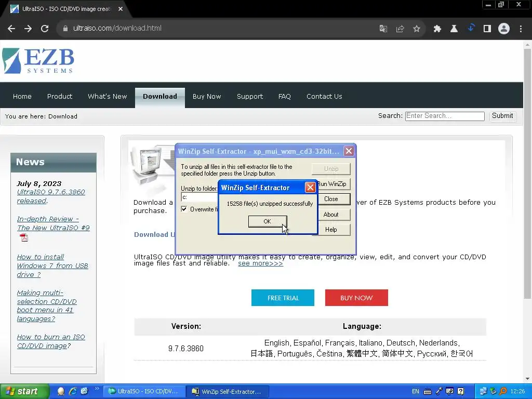Click the EZB Systems logo
The image size is (532, 399).
coord(38,61)
